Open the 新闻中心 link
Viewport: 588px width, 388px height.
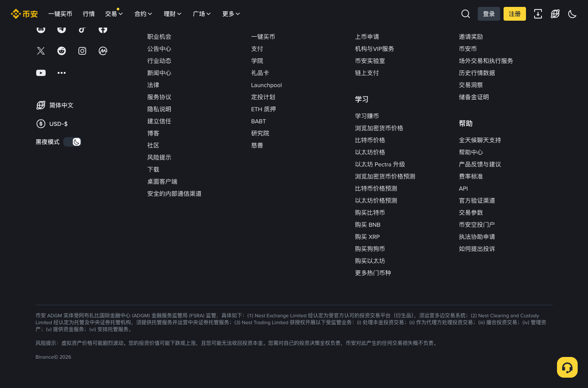coord(159,73)
